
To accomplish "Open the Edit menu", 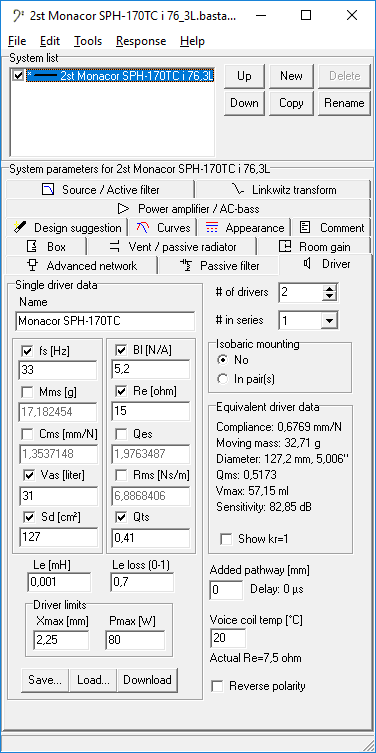I will click(x=50, y=41).
